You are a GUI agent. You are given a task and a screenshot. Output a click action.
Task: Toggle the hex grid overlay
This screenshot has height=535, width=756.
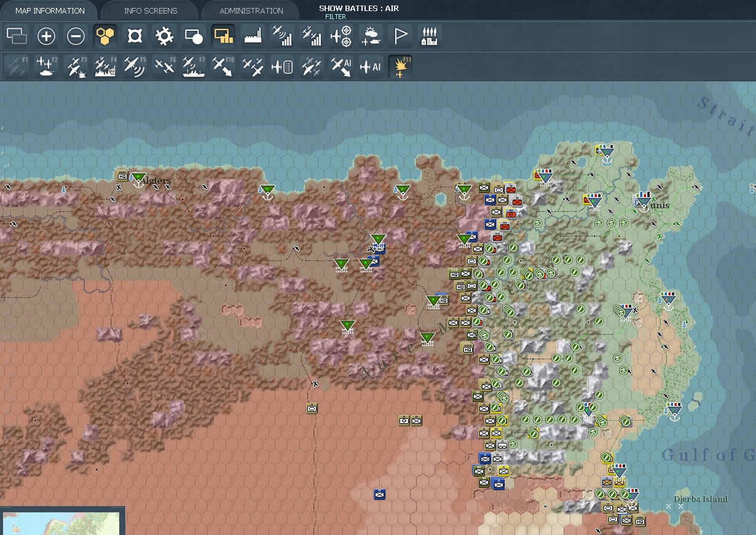(105, 36)
